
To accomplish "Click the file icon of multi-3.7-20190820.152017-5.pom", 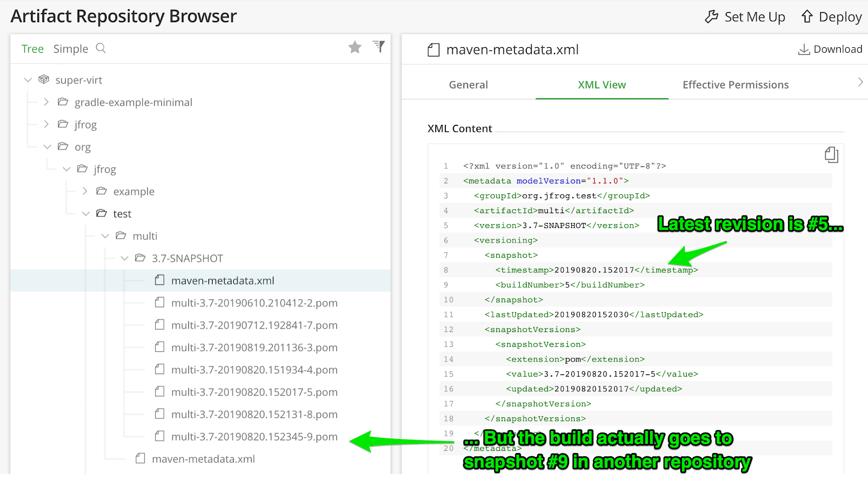I will (x=159, y=391).
